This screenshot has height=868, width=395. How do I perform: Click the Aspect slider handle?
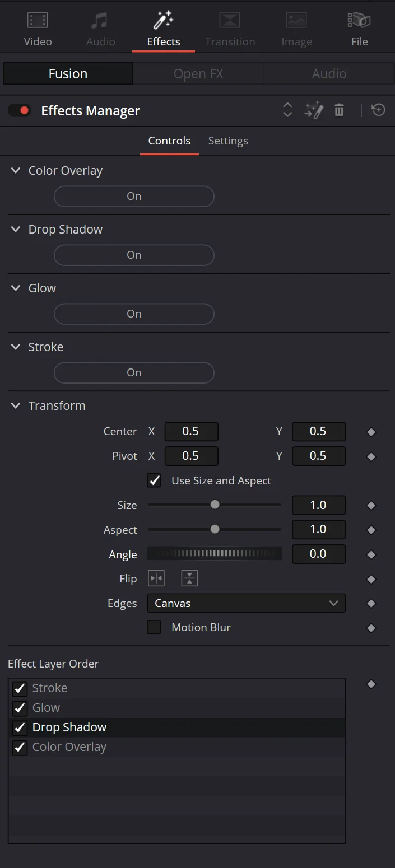(x=215, y=530)
